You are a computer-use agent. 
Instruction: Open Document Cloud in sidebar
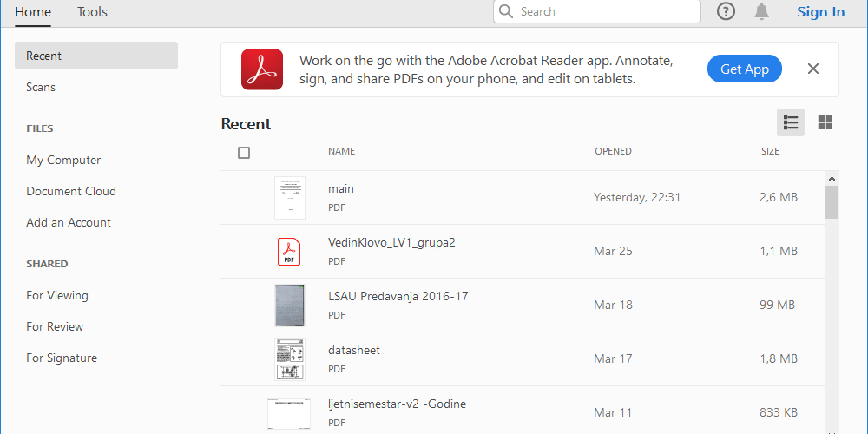[71, 191]
